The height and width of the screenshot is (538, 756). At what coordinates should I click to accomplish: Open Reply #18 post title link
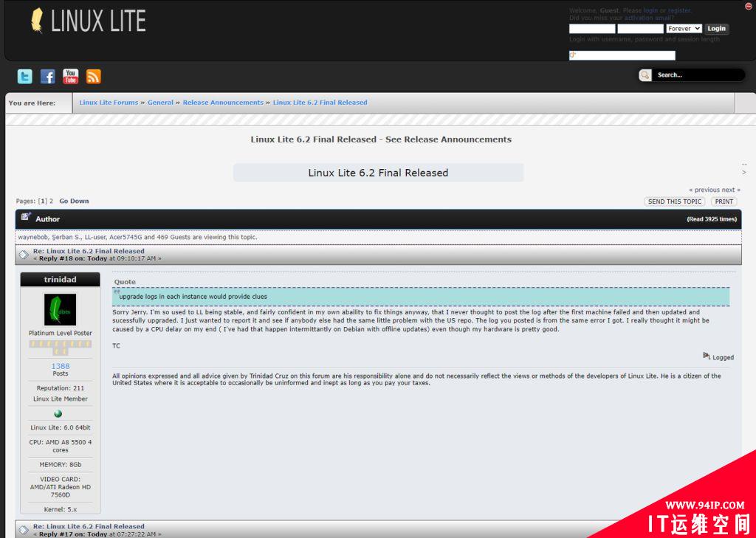tap(89, 251)
